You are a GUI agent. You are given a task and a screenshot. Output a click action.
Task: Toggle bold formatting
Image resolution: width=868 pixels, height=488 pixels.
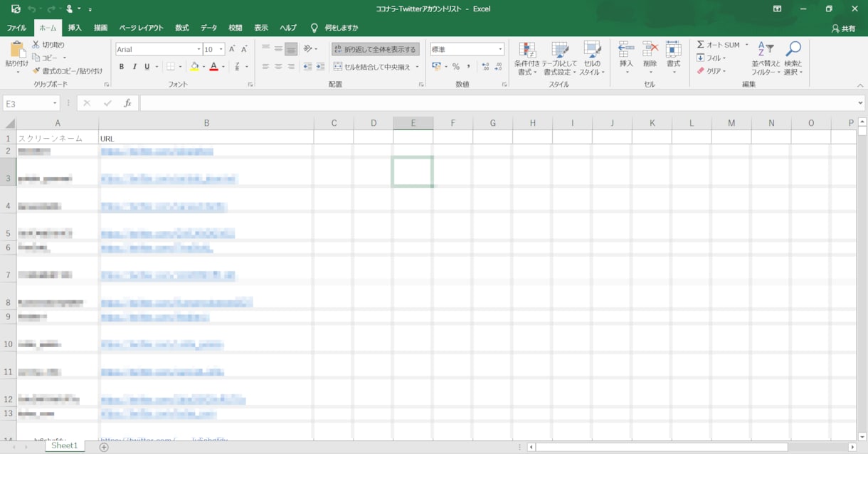(x=122, y=67)
